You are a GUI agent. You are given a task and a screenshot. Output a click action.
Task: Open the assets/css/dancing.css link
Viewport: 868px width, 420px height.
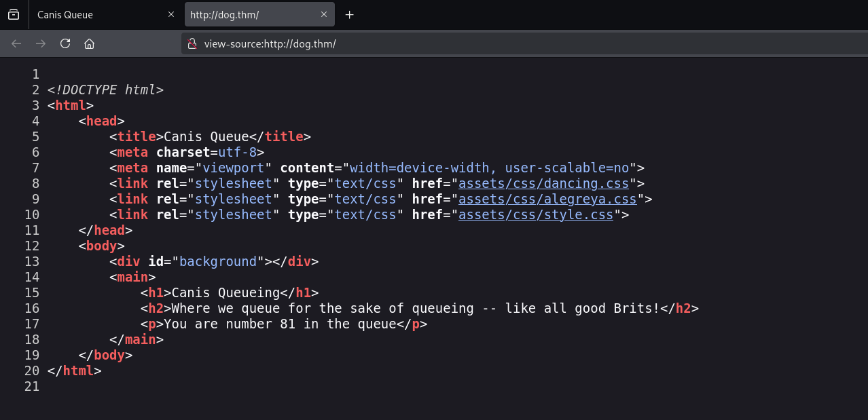[x=544, y=183]
